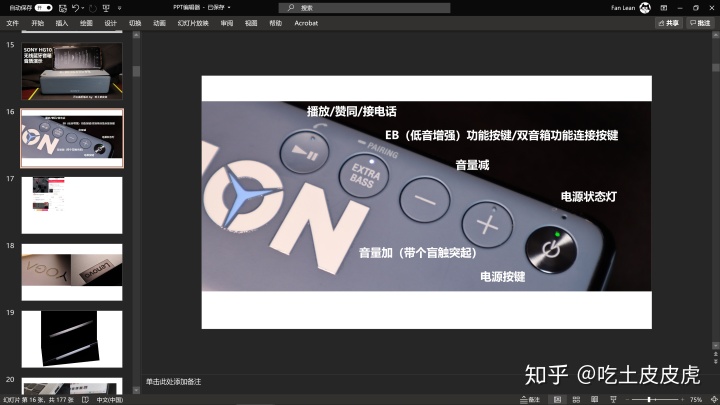
Task: Select slide 17 thumbnail
Action: coord(72,205)
